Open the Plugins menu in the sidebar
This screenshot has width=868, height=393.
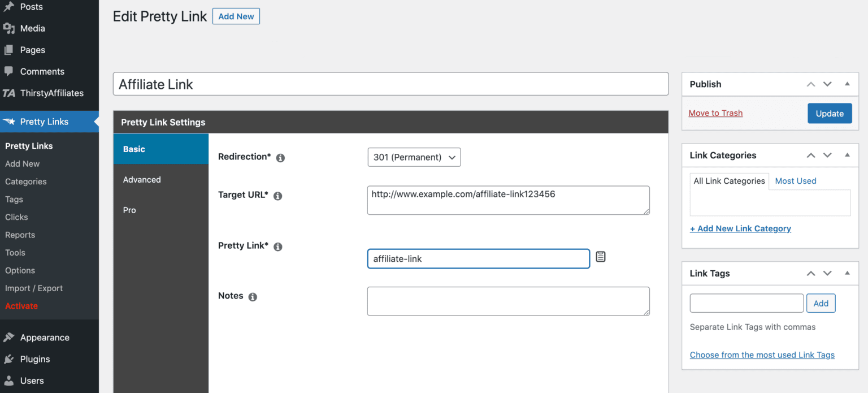34,359
